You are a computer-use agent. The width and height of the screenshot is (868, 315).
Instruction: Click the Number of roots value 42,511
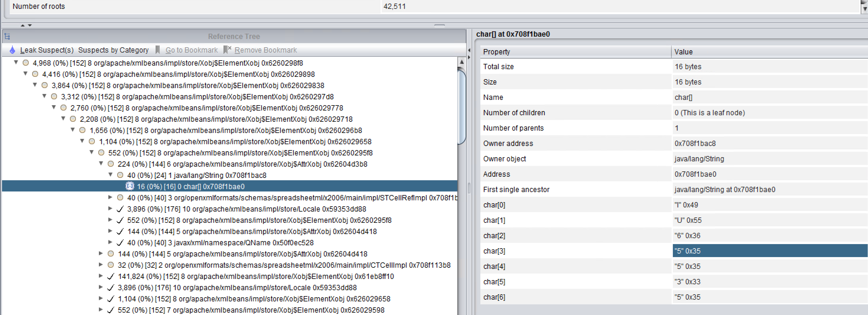pos(394,6)
